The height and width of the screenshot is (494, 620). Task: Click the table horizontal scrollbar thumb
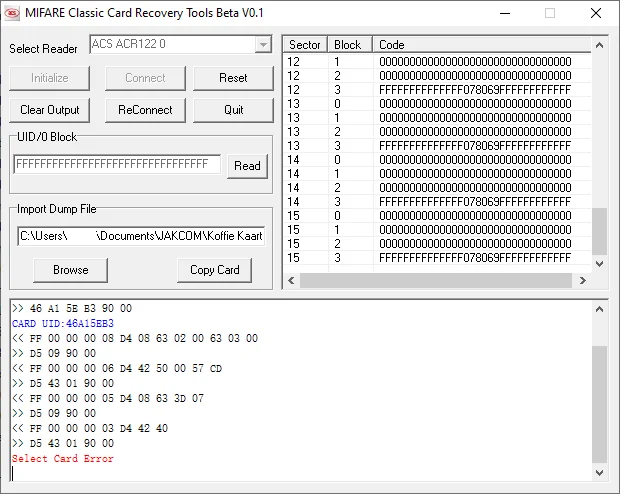point(436,280)
